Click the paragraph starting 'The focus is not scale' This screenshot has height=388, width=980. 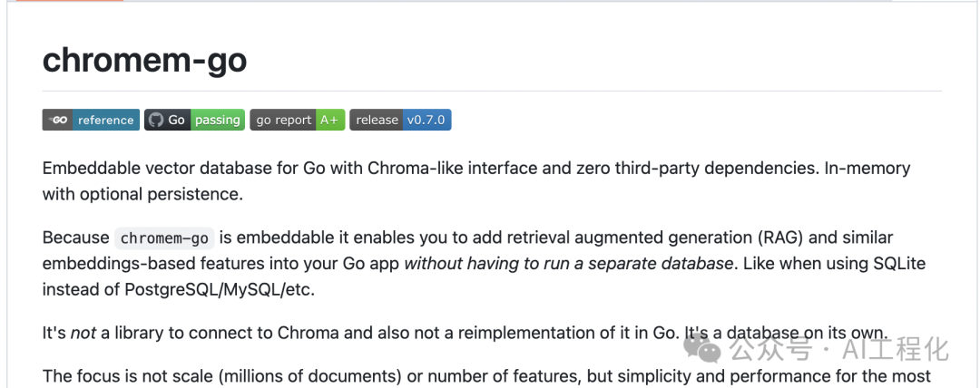pos(487,376)
